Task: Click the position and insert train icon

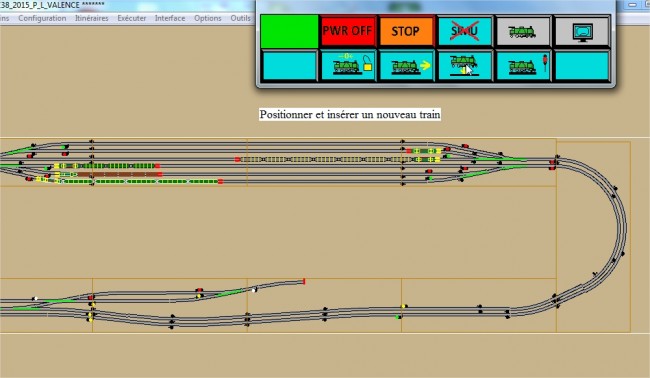Action: pyautogui.click(x=464, y=65)
